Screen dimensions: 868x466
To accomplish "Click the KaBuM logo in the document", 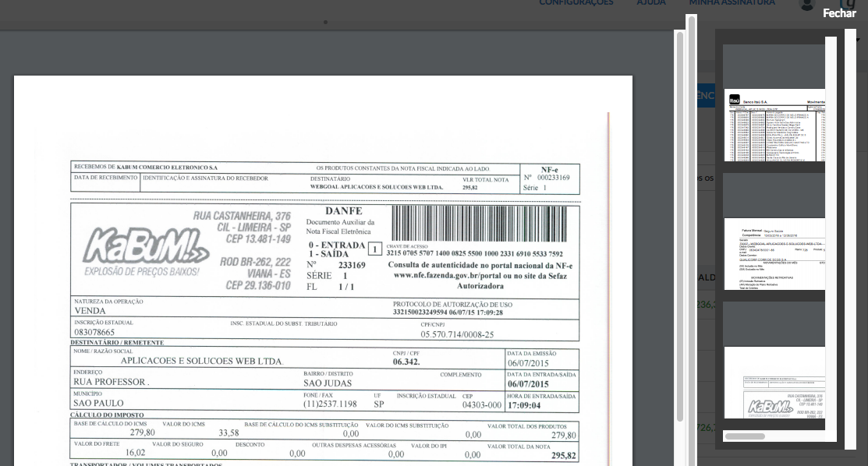I will tap(146, 247).
